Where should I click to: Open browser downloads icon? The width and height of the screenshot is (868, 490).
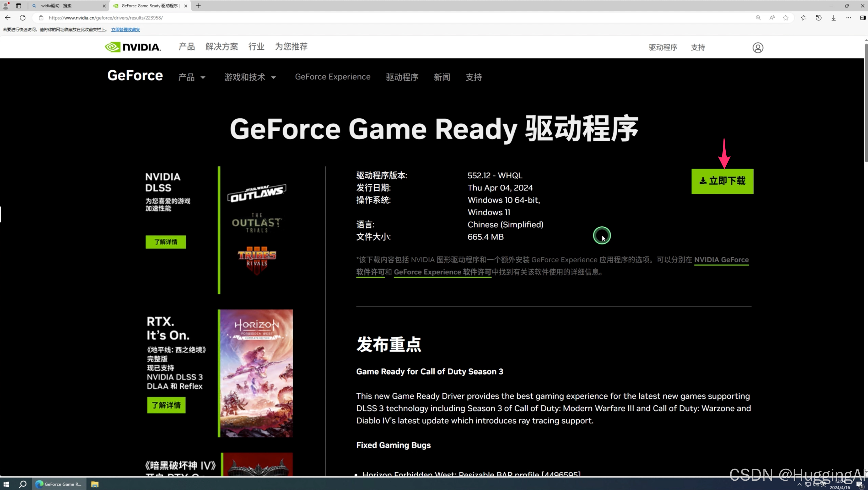pyautogui.click(x=833, y=18)
